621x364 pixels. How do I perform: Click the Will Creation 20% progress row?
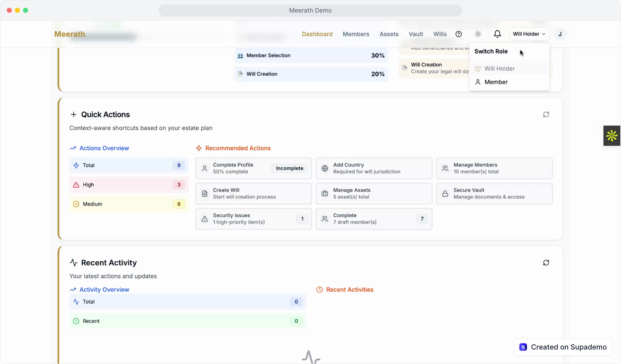pyautogui.click(x=311, y=74)
